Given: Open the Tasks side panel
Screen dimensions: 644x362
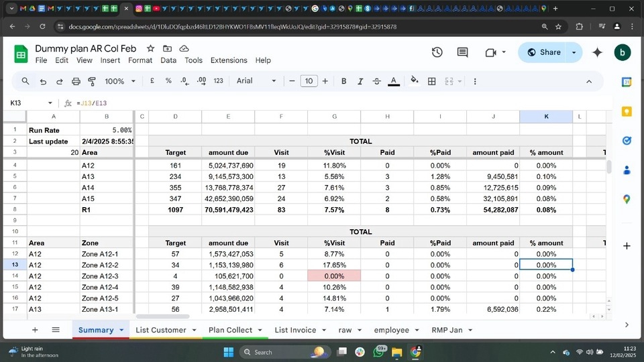Looking at the screenshot, I should (x=627, y=141).
